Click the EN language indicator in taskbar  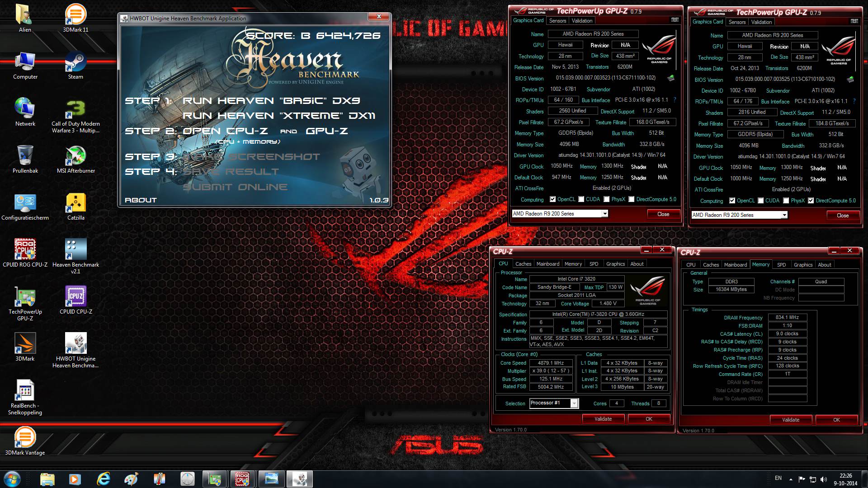pos(778,478)
